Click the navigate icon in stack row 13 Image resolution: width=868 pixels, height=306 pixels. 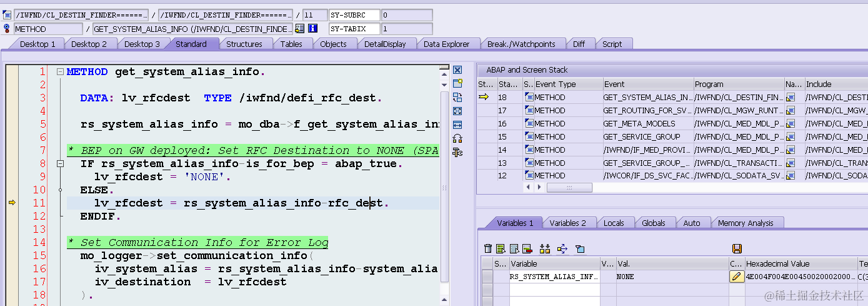coord(791,163)
